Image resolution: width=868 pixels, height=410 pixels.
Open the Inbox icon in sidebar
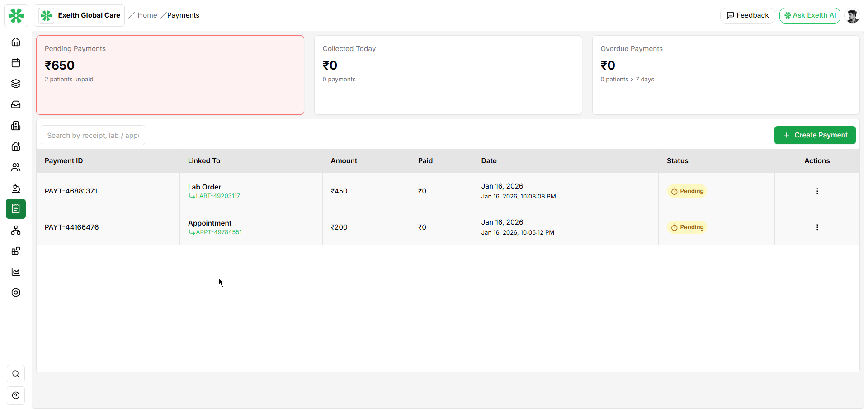[16, 104]
